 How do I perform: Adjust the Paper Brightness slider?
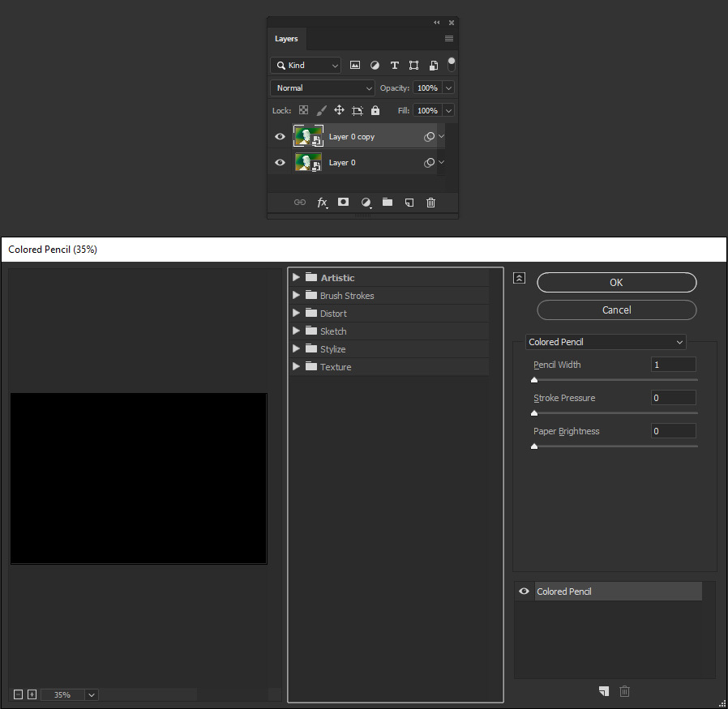(x=534, y=446)
